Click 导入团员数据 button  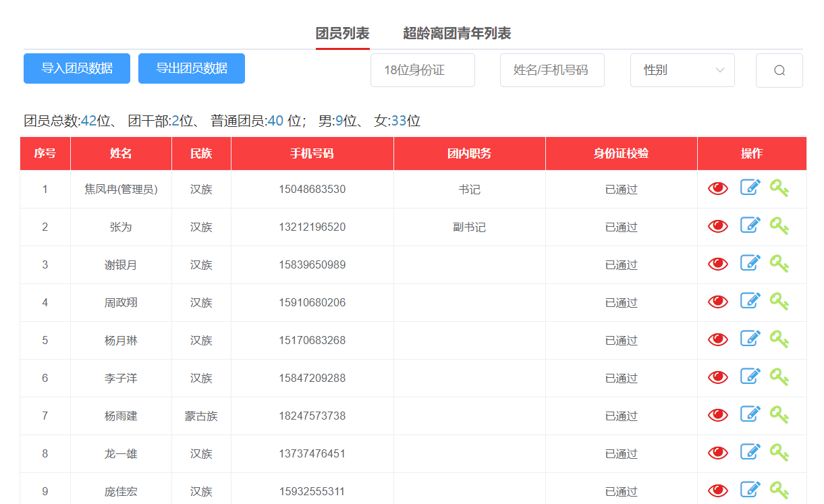77,68
